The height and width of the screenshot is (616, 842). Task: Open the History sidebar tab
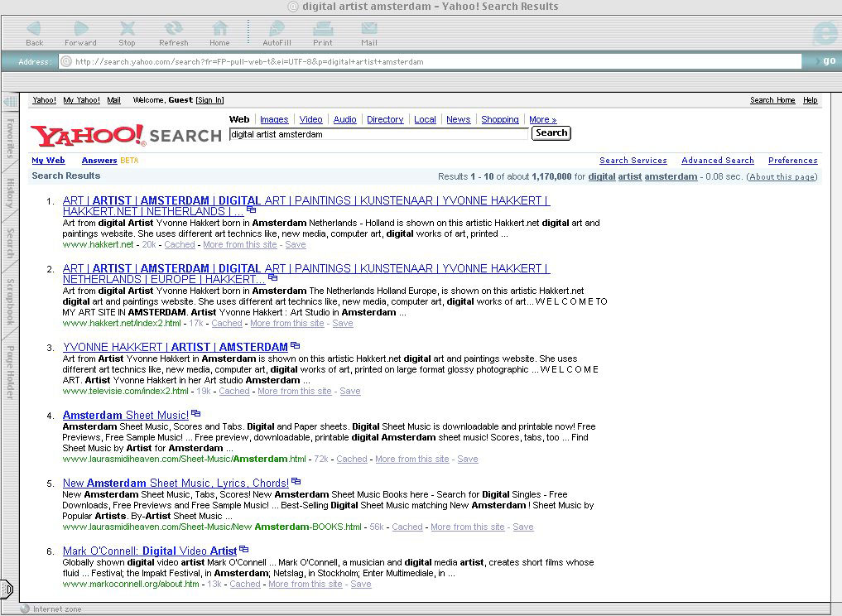point(10,193)
